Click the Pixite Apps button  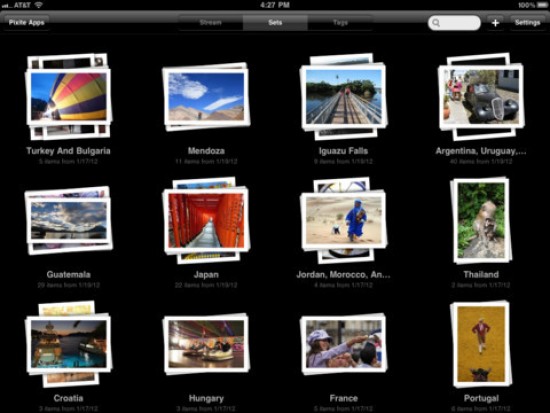point(27,22)
